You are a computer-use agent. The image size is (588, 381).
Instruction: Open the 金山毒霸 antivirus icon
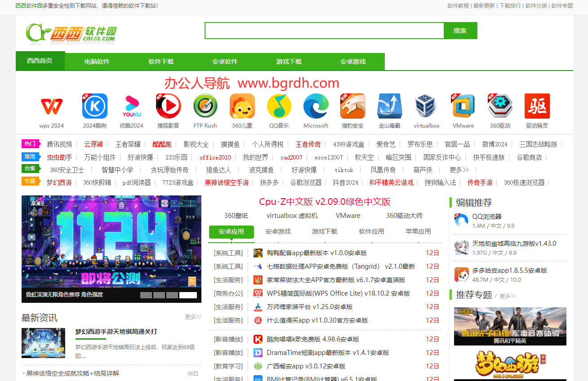pos(389,106)
